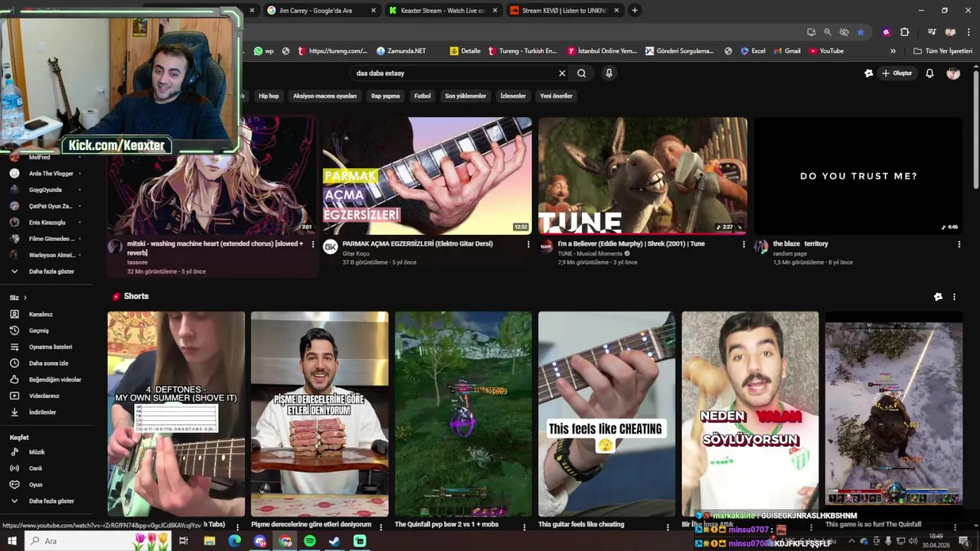Screen dimensions: 980x551
Task: Open options menu for Parmak Açma video
Action: 528,244
